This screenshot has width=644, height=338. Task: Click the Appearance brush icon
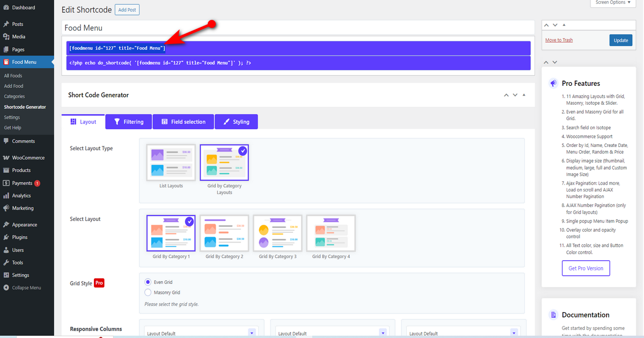[x=6, y=225]
